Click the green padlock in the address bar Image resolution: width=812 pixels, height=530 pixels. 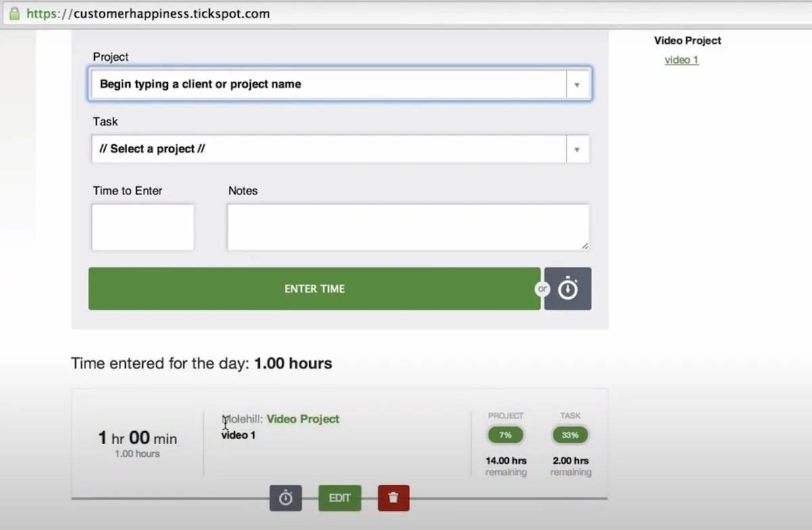(14, 14)
